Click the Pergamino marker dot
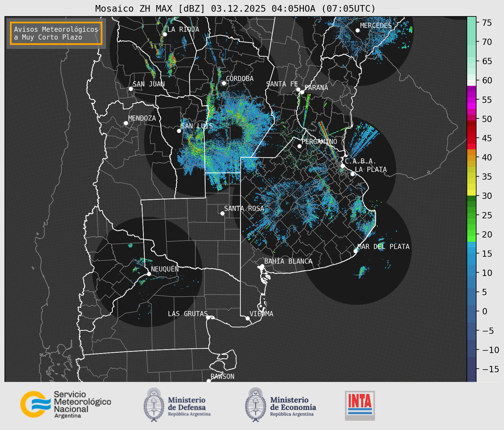 299,146
